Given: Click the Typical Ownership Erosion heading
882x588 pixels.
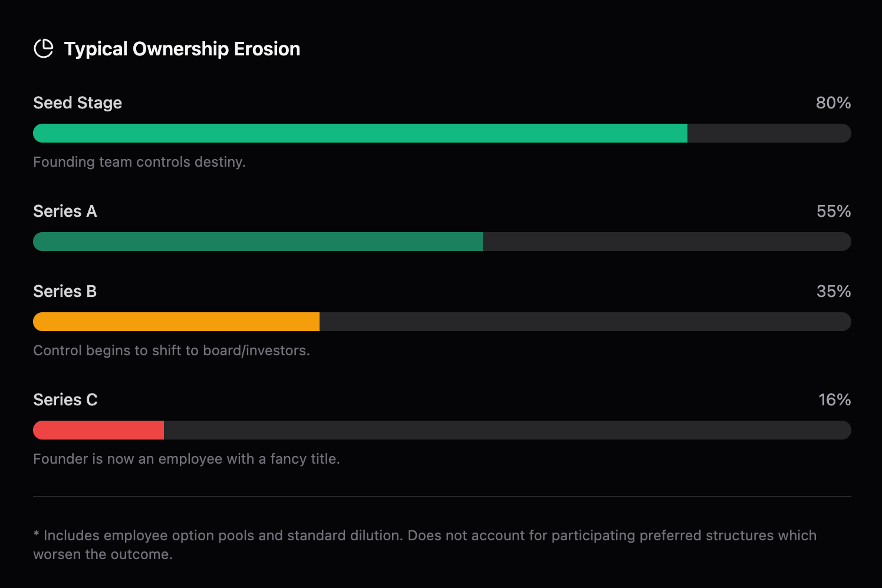Looking at the screenshot, I should pos(182,49).
